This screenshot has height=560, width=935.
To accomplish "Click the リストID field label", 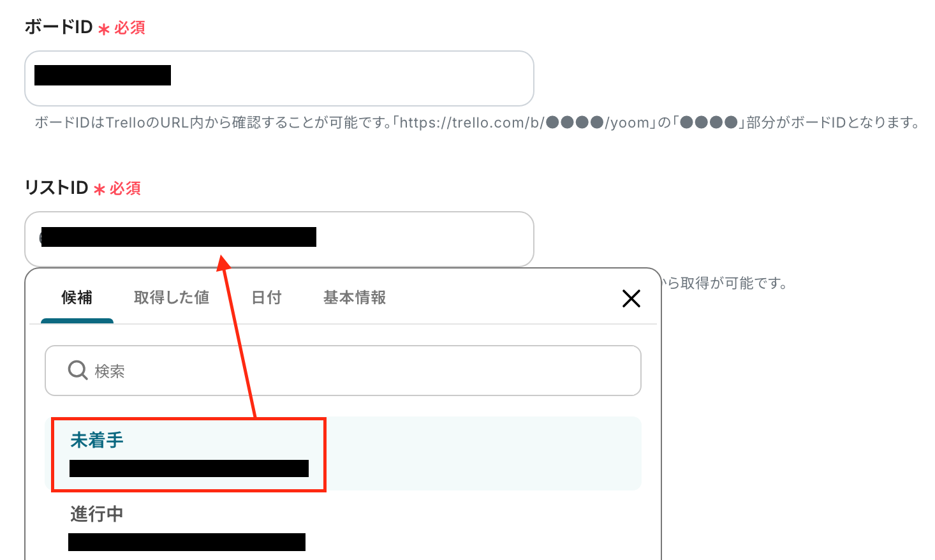I will 56,188.
